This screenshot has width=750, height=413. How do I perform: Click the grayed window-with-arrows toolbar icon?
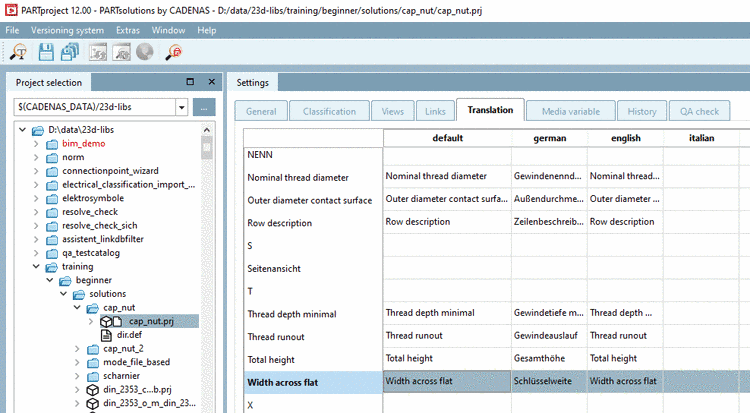[98, 52]
